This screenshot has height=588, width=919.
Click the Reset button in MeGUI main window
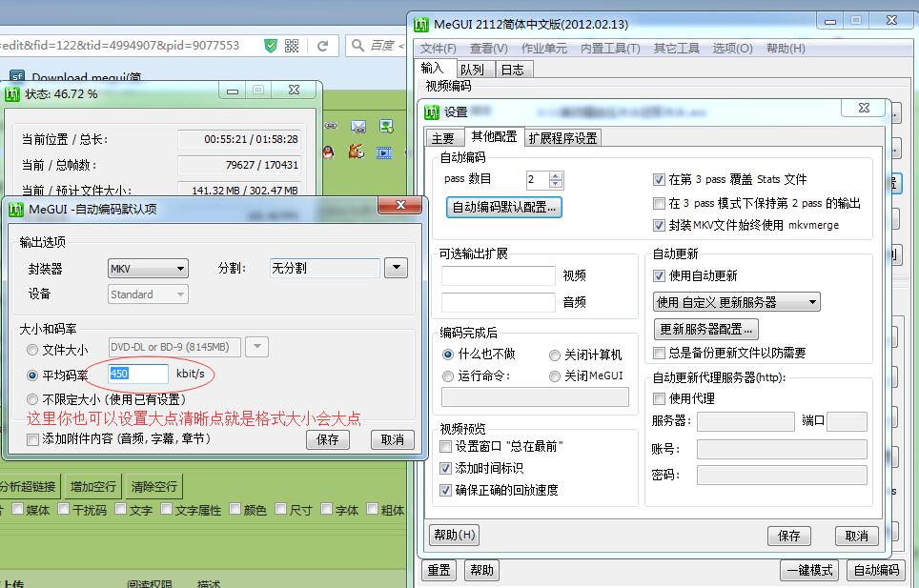(439, 570)
